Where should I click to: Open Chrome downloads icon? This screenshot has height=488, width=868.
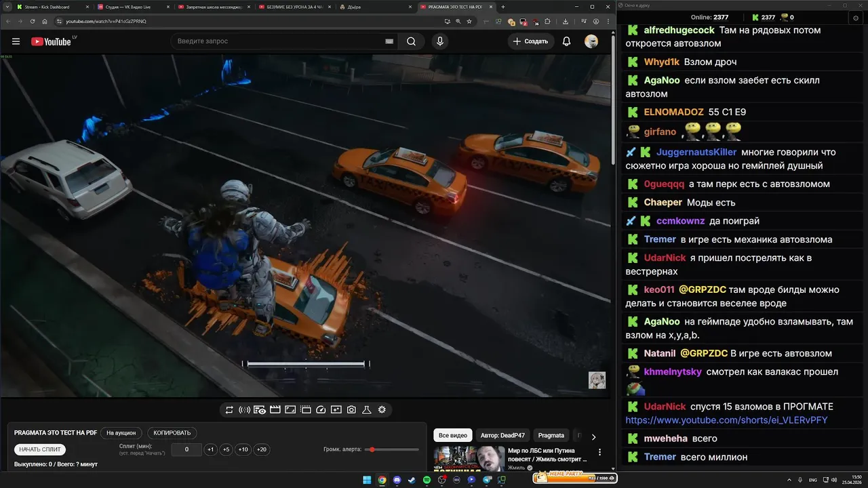[x=566, y=21]
